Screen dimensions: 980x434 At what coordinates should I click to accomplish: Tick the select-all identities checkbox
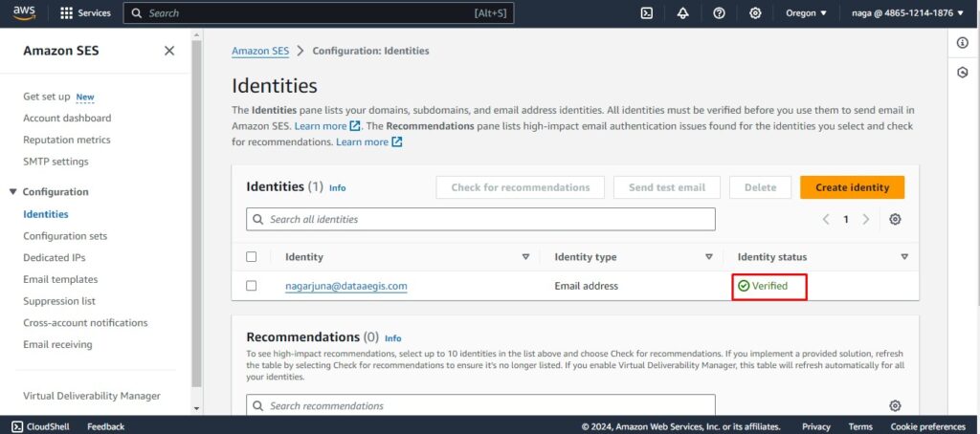click(252, 256)
